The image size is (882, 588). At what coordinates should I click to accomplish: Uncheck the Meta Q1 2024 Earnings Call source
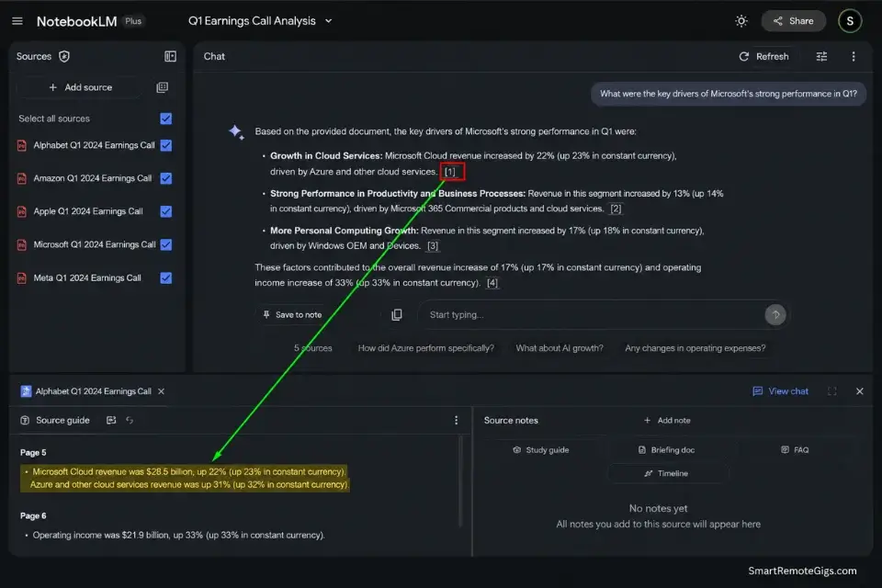pyautogui.click(x=166, y=278)
